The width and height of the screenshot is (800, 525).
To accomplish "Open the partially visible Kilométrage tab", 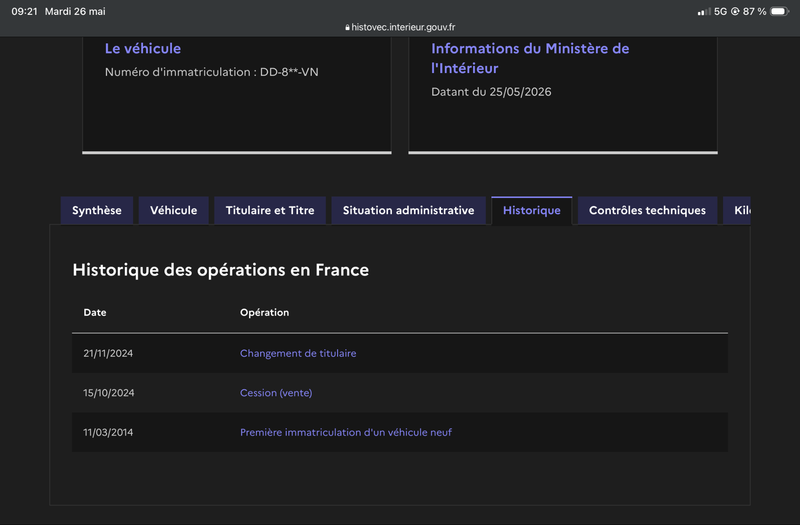I will click(737, 210).
